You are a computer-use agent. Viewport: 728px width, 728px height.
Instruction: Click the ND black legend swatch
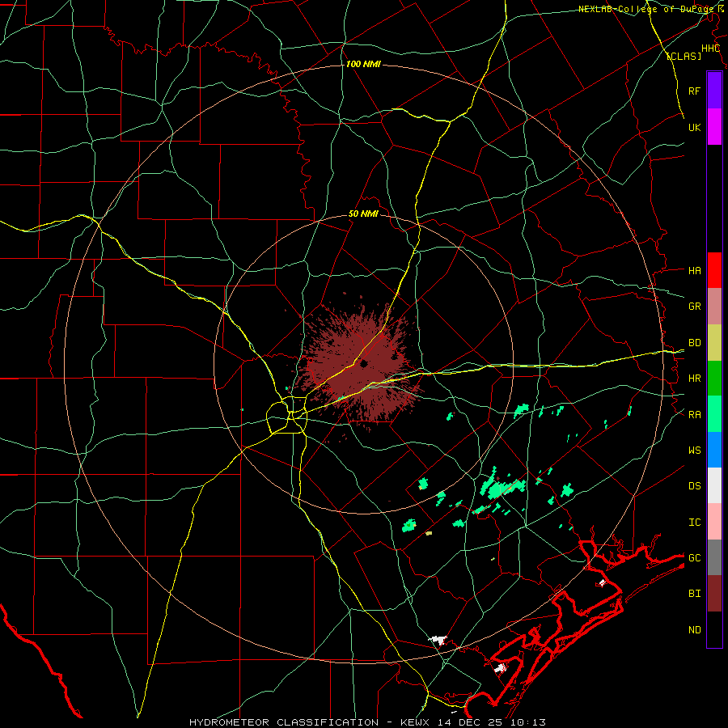714,629
